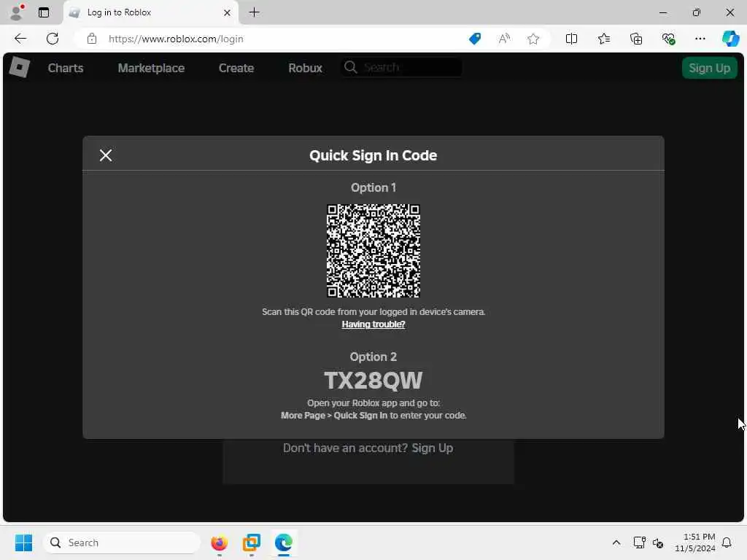
Task: Open the VirtualBox taskbar icon
Action: click(x=251, y=542)
